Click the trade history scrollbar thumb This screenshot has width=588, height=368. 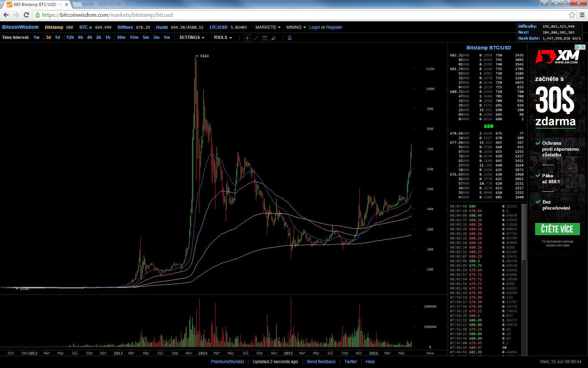524,232
